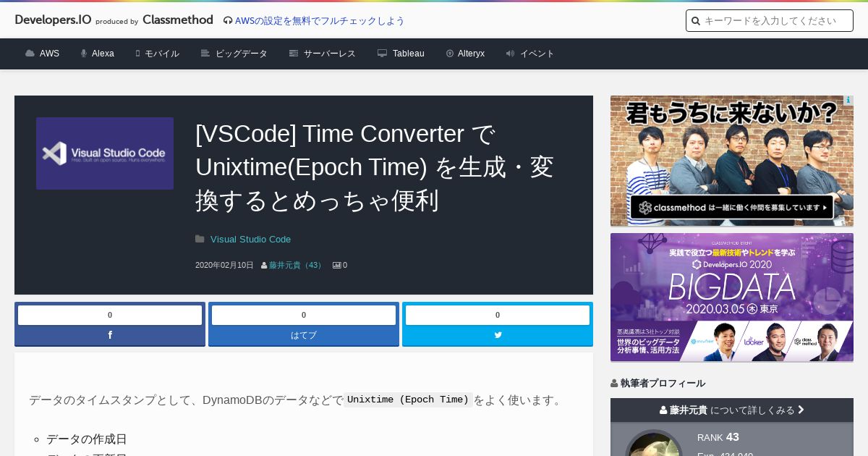Screen dimensions: 868x456
Task: Open the Classmethod logo link
Action: point(178,20)
